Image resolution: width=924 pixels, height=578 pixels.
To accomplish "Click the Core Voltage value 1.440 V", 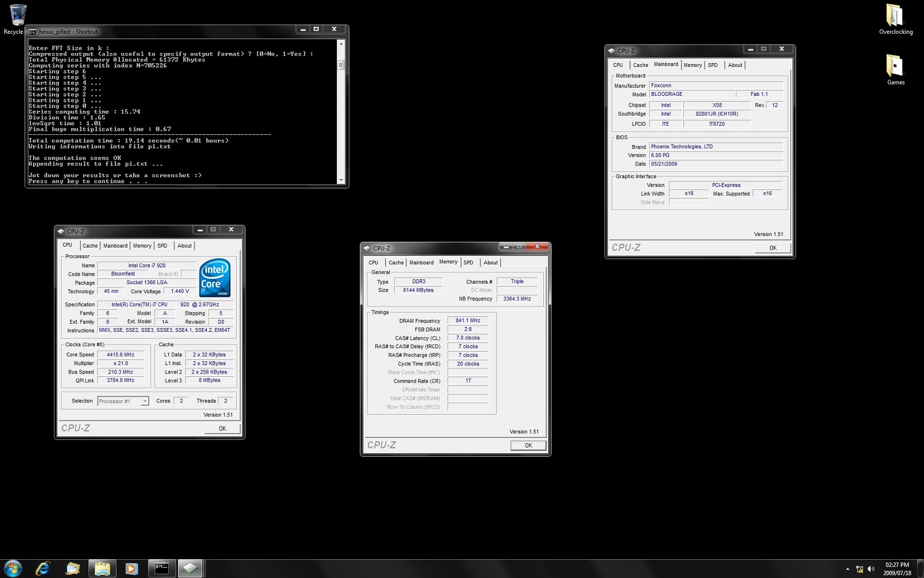I will click(180, 291).
